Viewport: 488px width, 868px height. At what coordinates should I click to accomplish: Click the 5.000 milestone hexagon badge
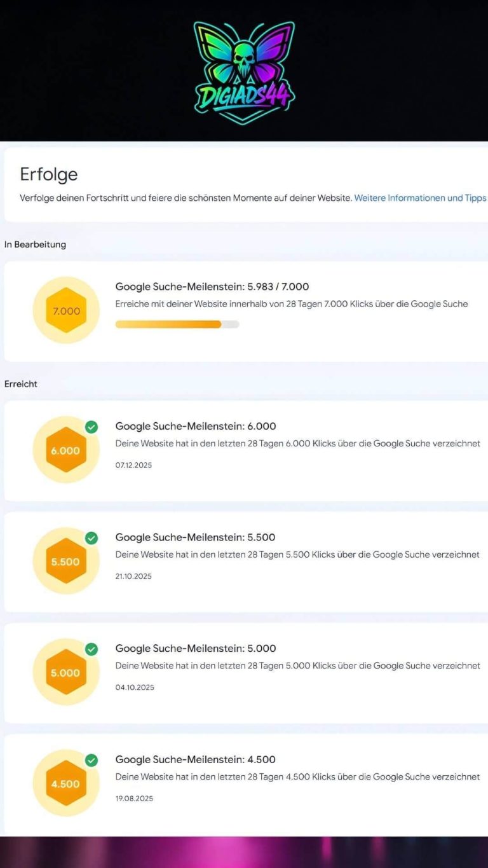click(x=65, y=673)
